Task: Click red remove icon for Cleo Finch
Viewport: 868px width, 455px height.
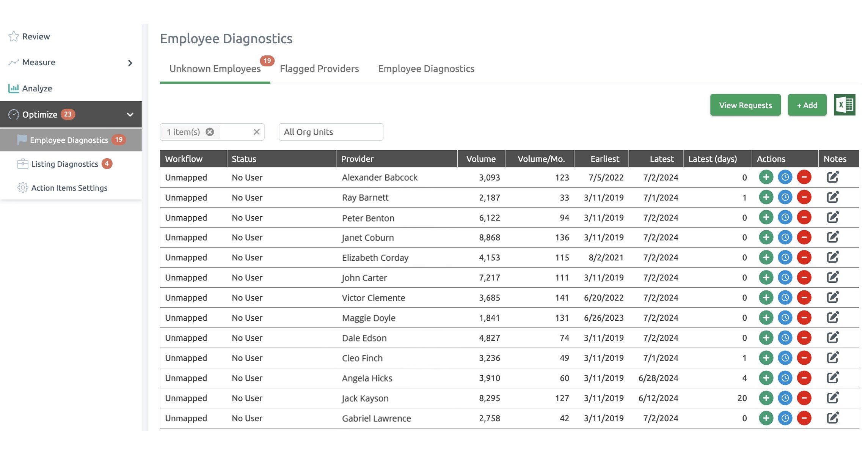Action: click(x=804, y=358)
